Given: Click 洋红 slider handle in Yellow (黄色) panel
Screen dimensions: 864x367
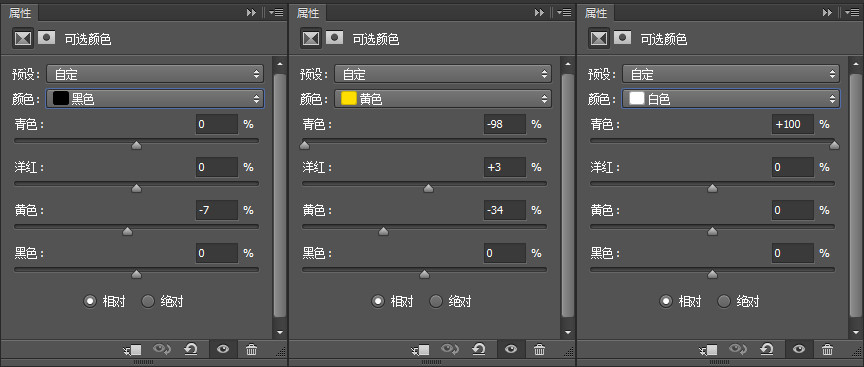Looking at the screenshot, I should (428, 188).
